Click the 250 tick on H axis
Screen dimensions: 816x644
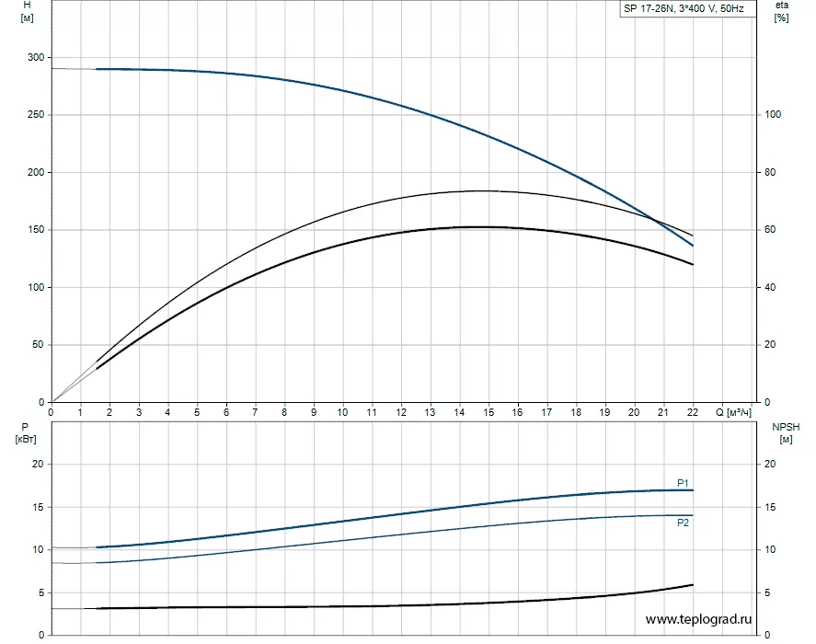35,115
